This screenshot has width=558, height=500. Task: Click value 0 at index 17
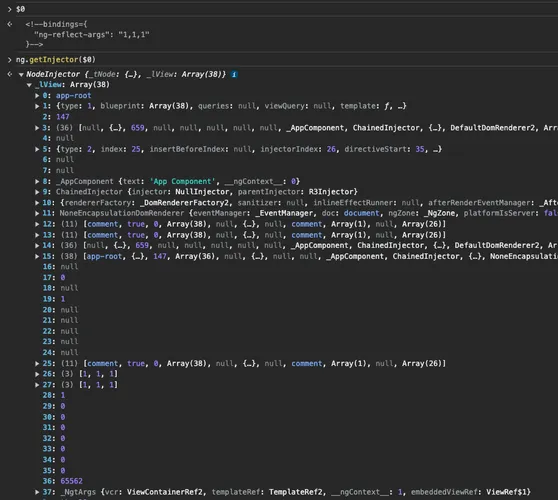tap(63, 277)
